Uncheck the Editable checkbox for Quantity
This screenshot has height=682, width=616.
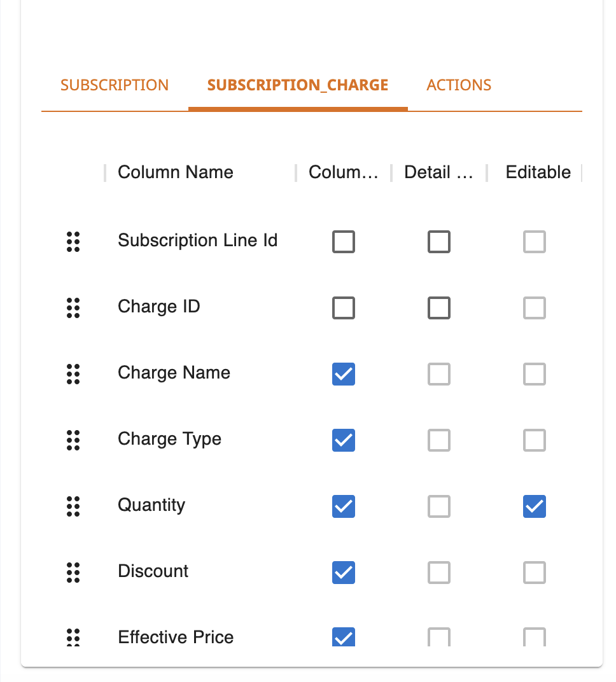[x=534, y=506]
